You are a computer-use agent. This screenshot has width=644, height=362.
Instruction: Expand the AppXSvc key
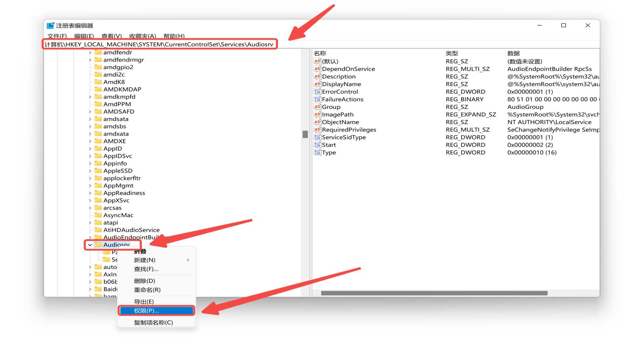coord(90,200)
